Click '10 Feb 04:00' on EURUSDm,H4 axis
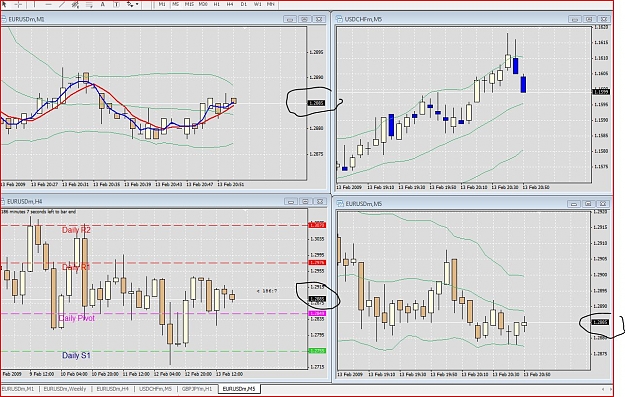 pyautogui.click(x=74, y=374)
